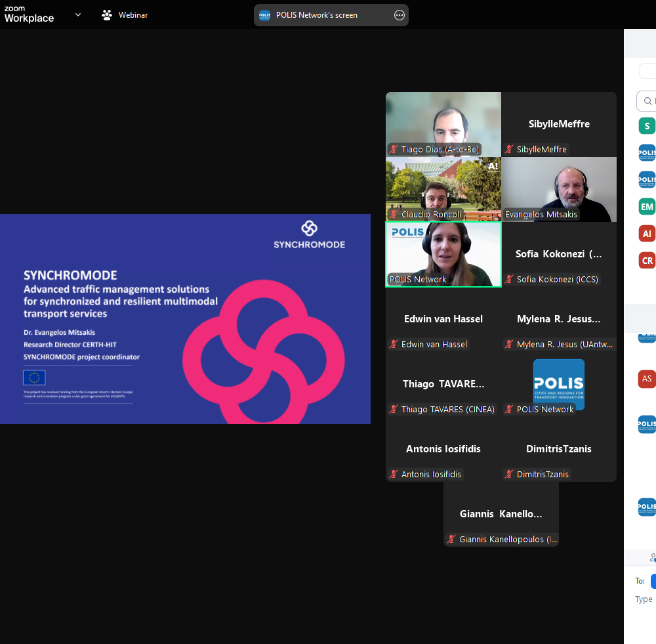Click the Webinar people icon
This screenshot has height=644, width=656.
107,15
